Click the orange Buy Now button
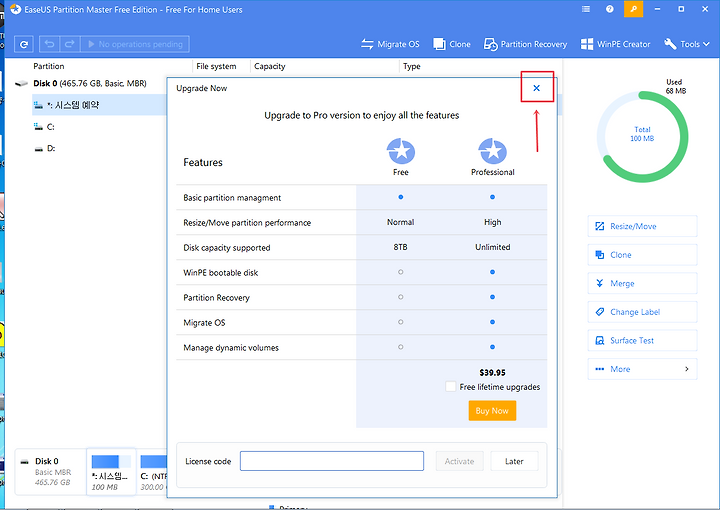 pos(492,410)
